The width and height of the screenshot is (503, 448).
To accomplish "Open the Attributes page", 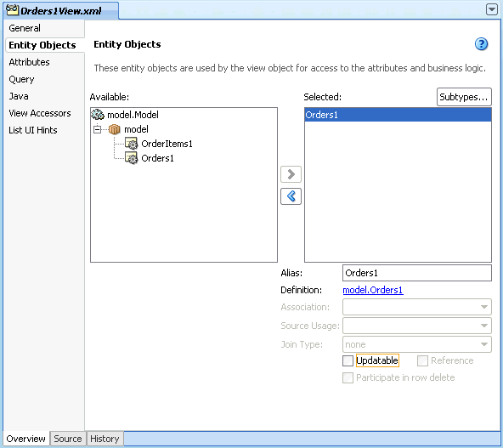I will [29, 62].
